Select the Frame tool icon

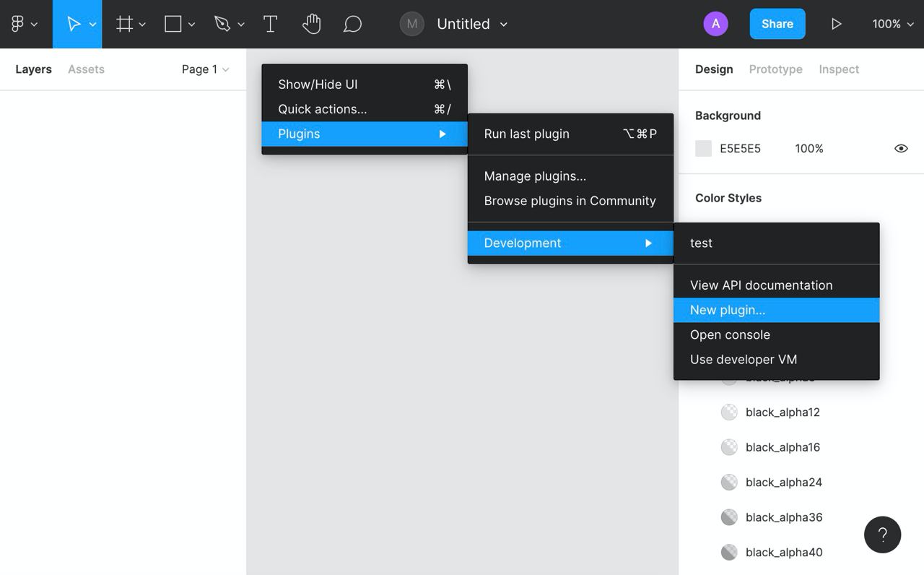[125, 24]
